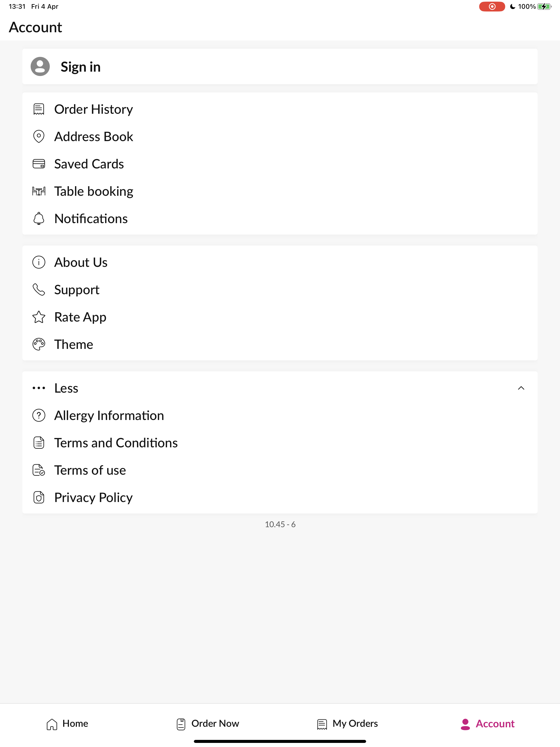This screenshot has height=747, width=560.
Task: Select the Account tab
Action: point(487,724)
